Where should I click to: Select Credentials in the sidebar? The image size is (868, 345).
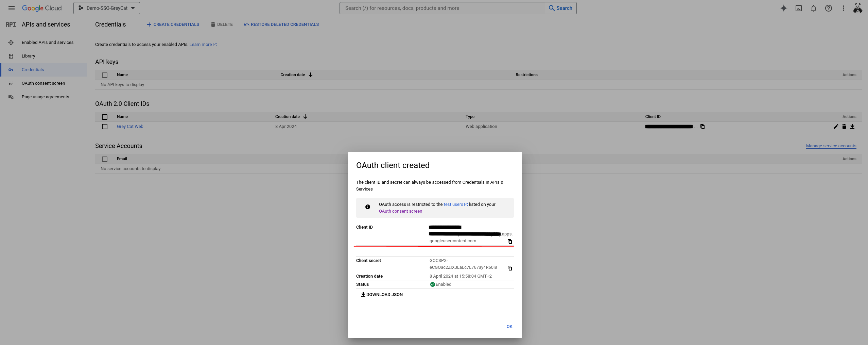click(x=44, y=70)
